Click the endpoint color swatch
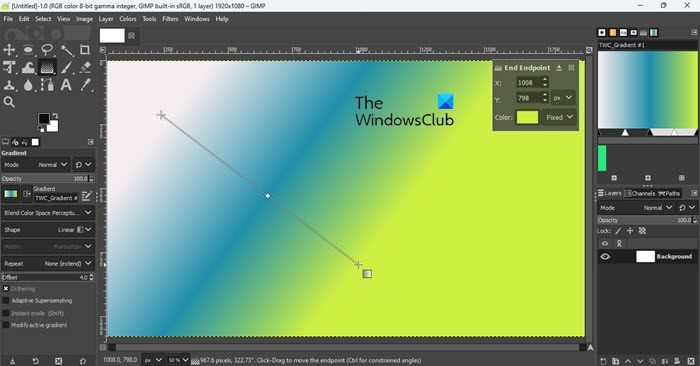This screenshot has height=366, width=700. [x=527, y=117]
